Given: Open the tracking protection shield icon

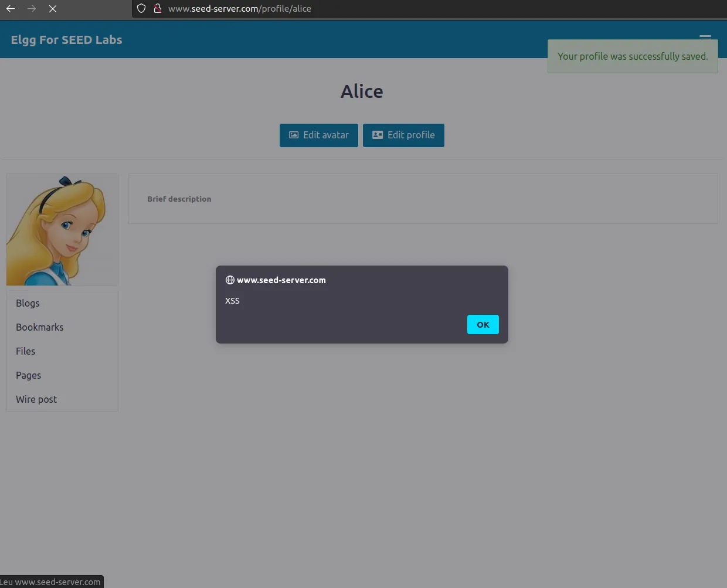Looking at the screenshot, I should pyautogui.click(x=141, y=9).
